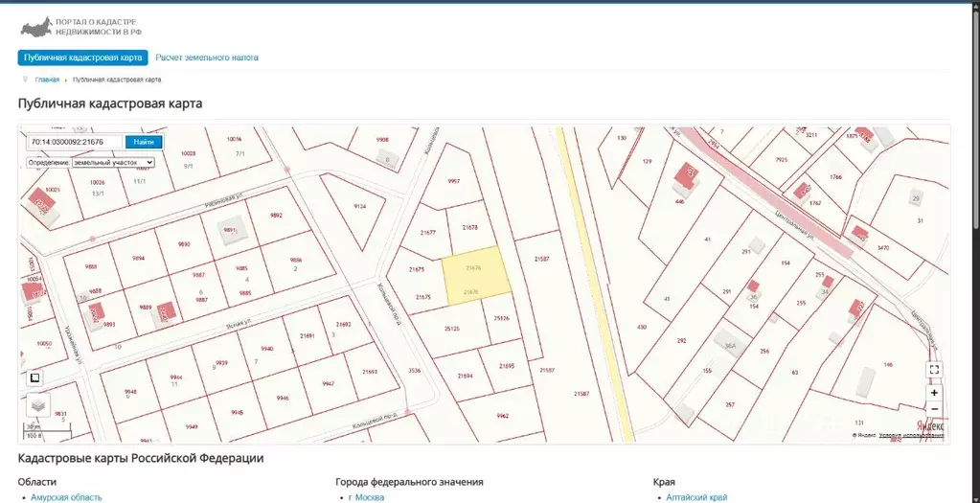This screenshot has width=980, height=503.
Task: Click parcel label 9944 on the map
Action: point(176,377)
